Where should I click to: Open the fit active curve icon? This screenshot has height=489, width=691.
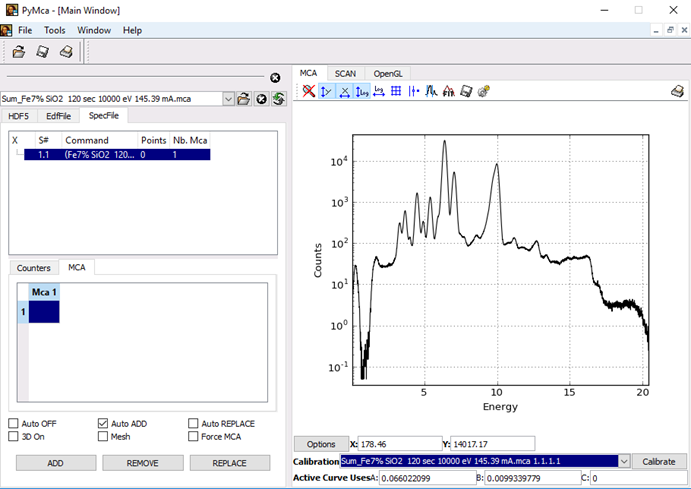coord(449,91)
